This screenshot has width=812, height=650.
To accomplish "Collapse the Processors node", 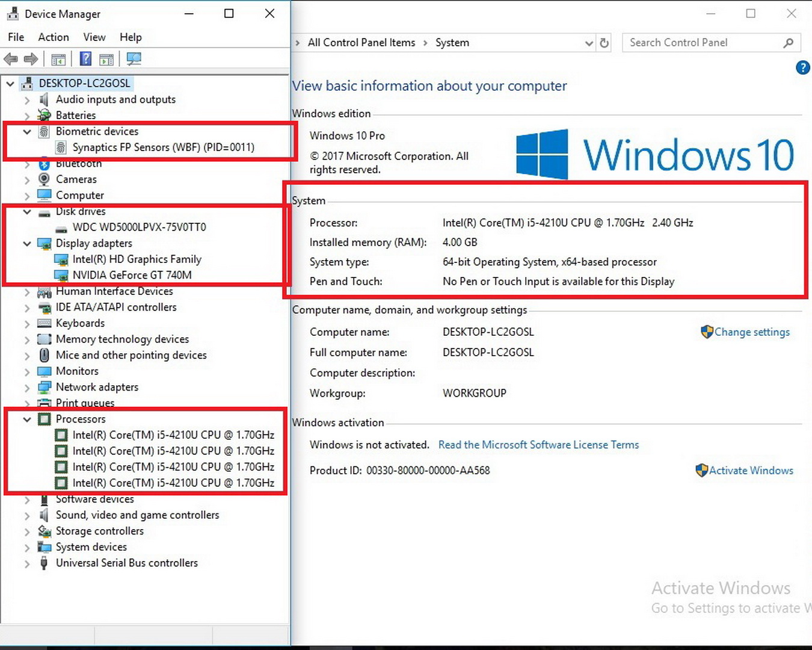I will tap(27, 419).
